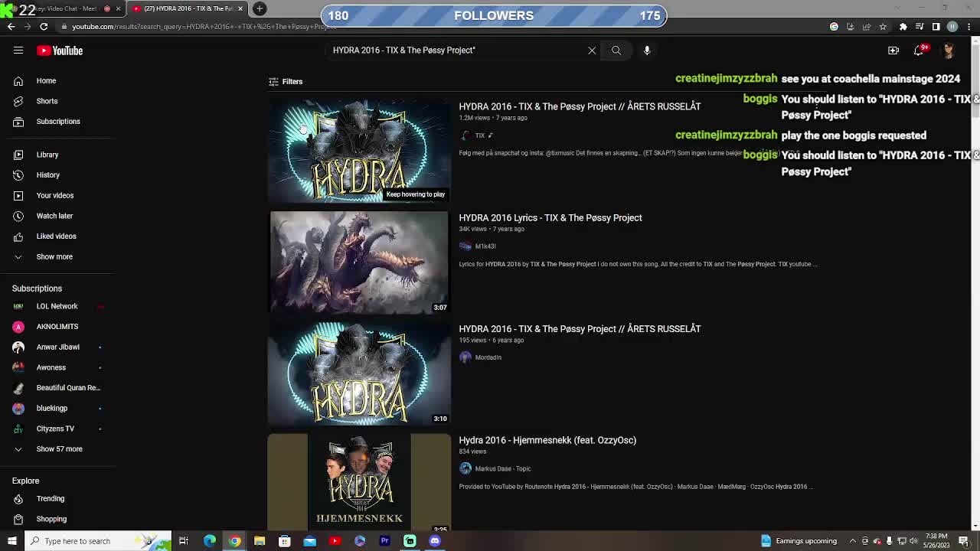980x551 pixels.
Task: Expand Show more in the sidebar
Action: point(54,256)
